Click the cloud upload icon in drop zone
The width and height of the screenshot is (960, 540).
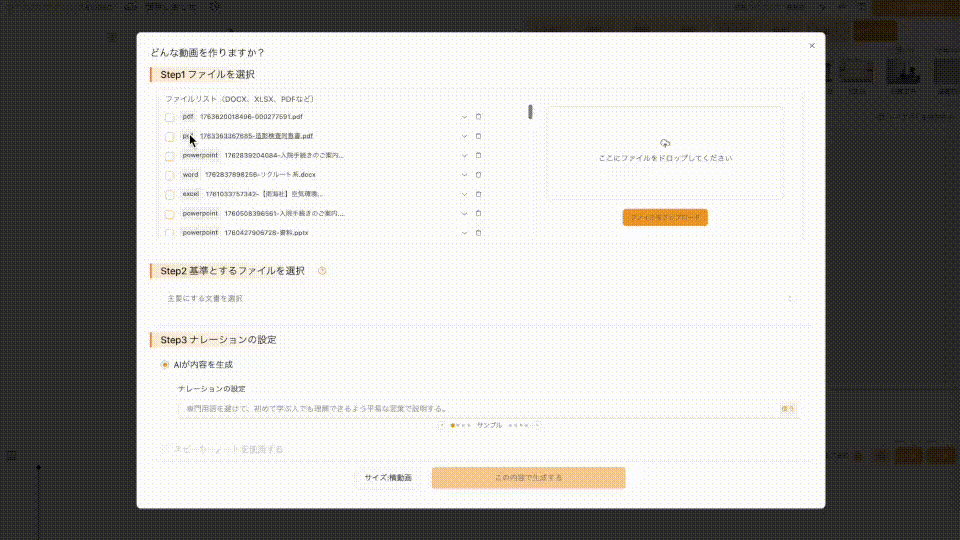(x=665, y=144)
